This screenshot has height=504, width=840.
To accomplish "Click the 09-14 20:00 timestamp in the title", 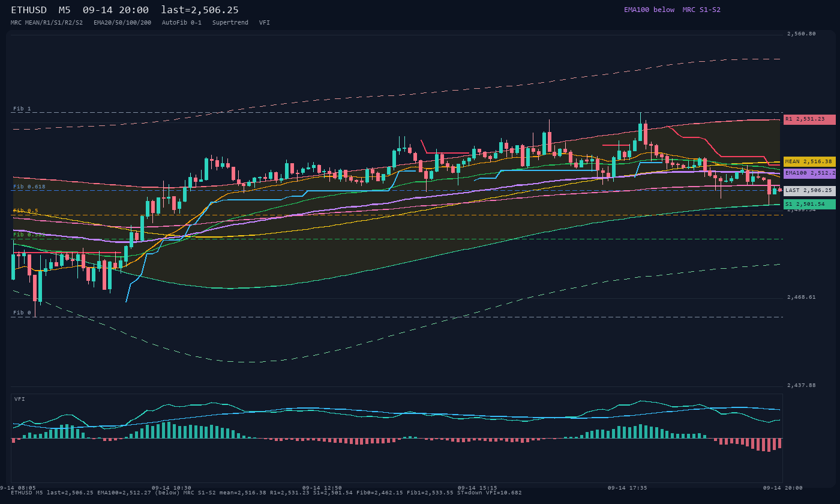I will tap(116, 10).
